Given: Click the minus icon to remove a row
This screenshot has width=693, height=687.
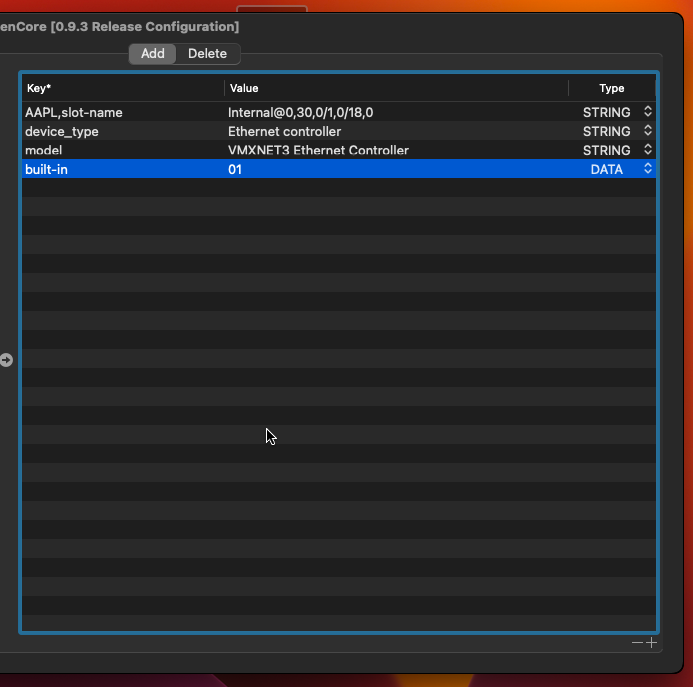Looking at the screenshot, I should pos(637,643).
